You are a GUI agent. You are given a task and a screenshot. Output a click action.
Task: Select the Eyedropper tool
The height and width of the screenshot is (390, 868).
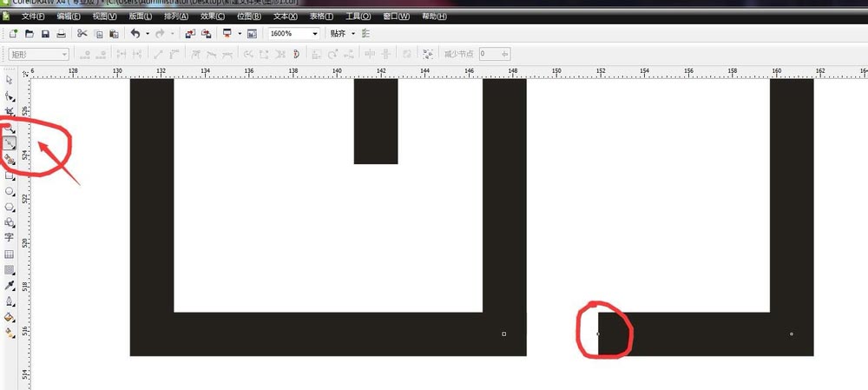click(10, 285)
